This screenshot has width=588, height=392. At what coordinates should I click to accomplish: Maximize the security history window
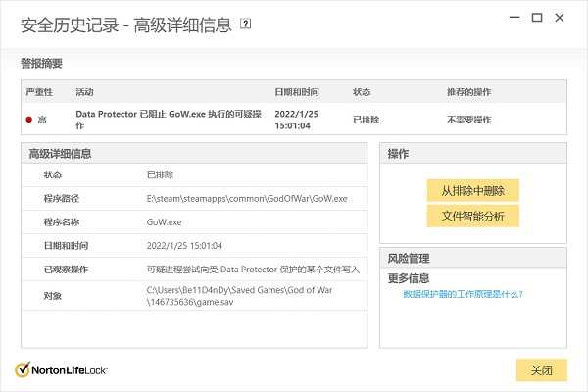[x=537, y=18]
